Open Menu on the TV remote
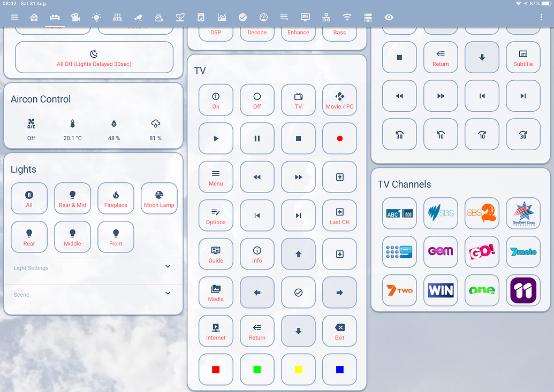Image resolution: width=554 pixels, height=392 pixels. click(216, 177)
